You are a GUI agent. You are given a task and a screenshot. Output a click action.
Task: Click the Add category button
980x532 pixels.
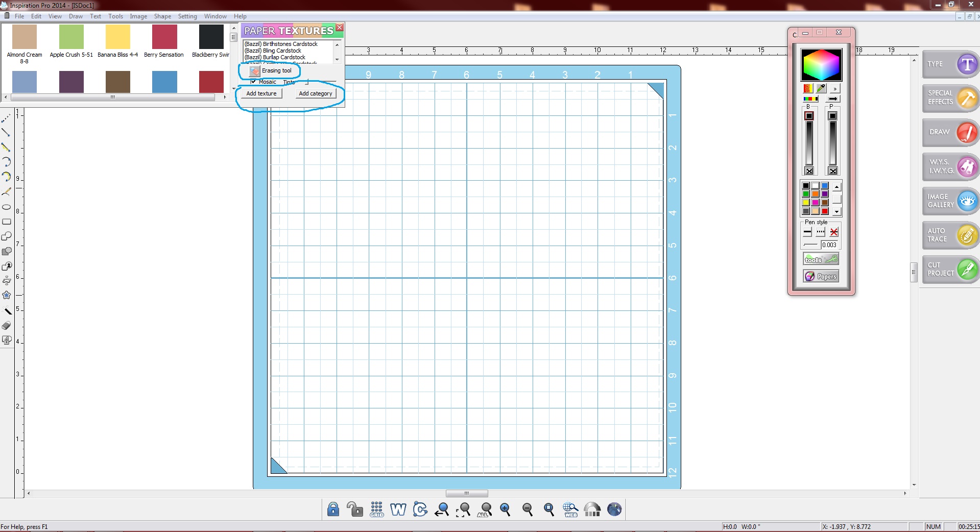[x=316, y=93]
